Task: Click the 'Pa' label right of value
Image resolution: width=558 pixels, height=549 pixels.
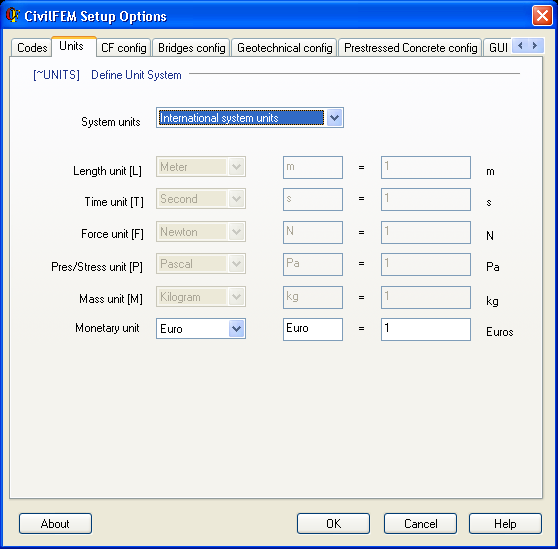Action: point(493,267)
